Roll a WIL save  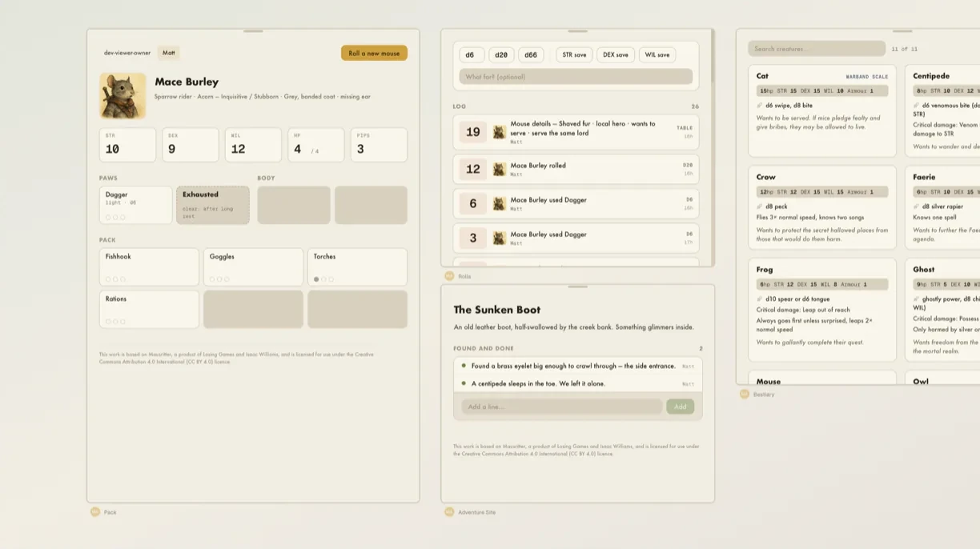click(657, 55)
